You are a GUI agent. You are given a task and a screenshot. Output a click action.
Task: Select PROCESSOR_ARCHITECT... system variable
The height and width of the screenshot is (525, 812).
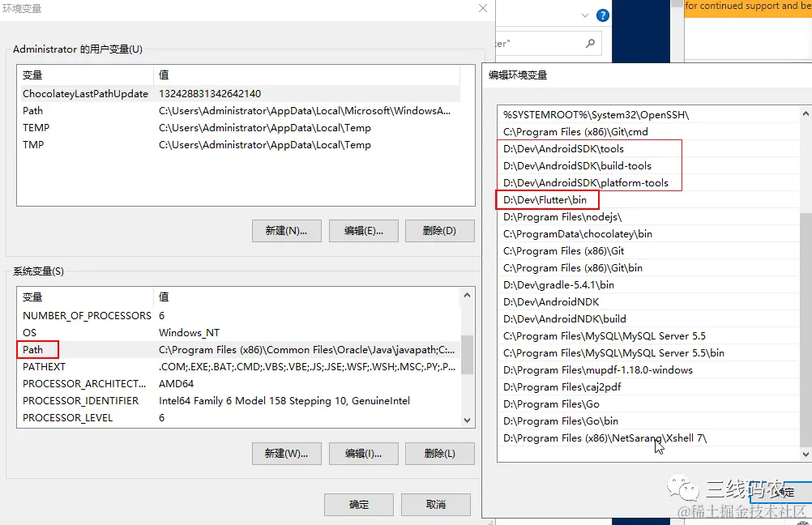238,384
